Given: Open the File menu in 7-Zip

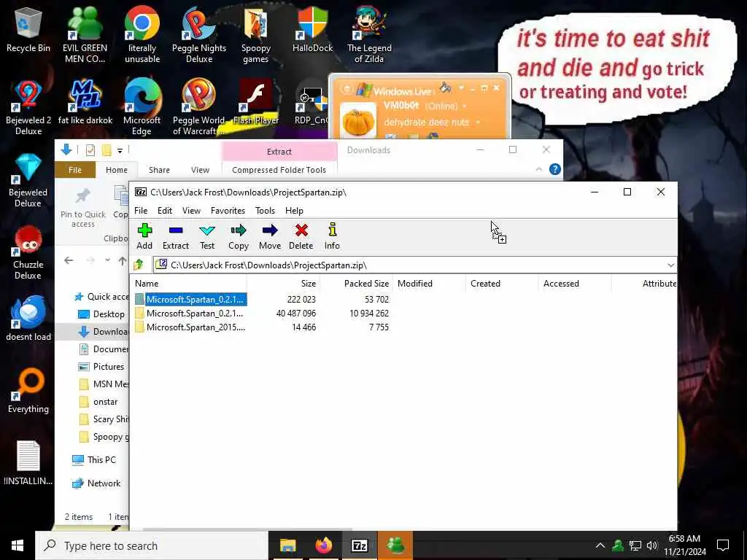Looking at the screenshot, I should [141, 211].
